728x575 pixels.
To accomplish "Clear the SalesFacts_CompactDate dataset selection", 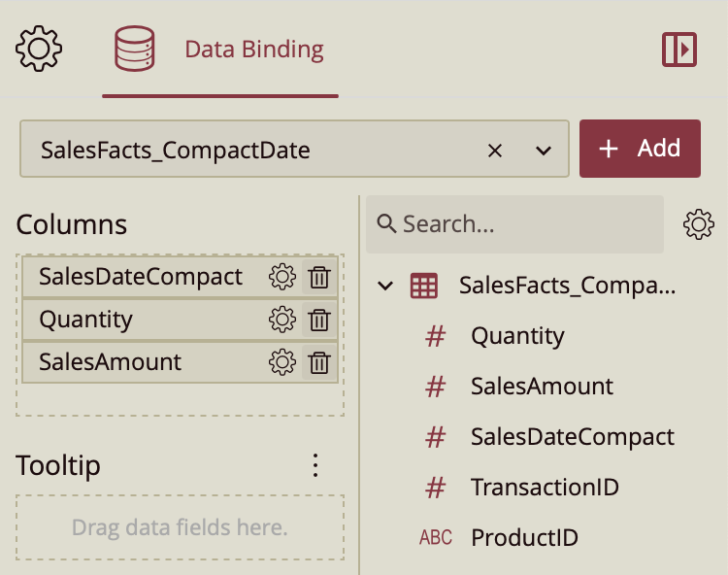I will [x=495, y=150].
